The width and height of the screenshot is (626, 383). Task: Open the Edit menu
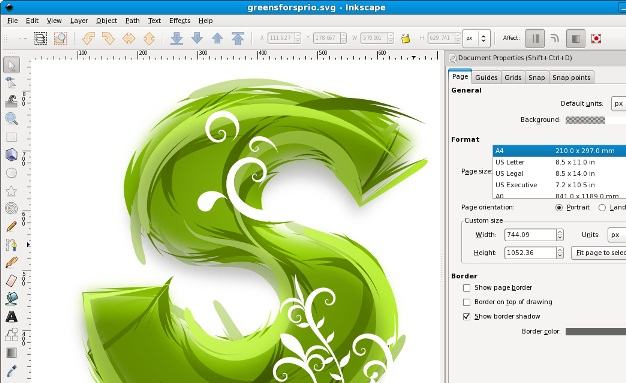[x=32, y=20]
